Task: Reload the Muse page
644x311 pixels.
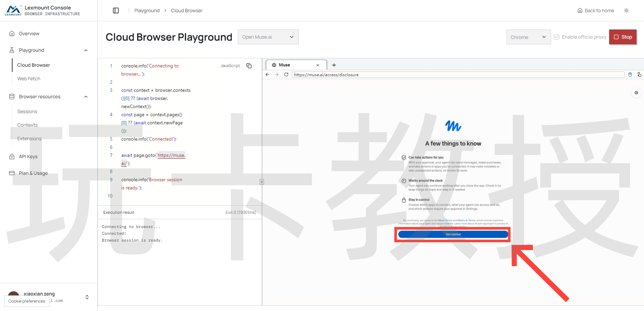Action: [286, 75]
